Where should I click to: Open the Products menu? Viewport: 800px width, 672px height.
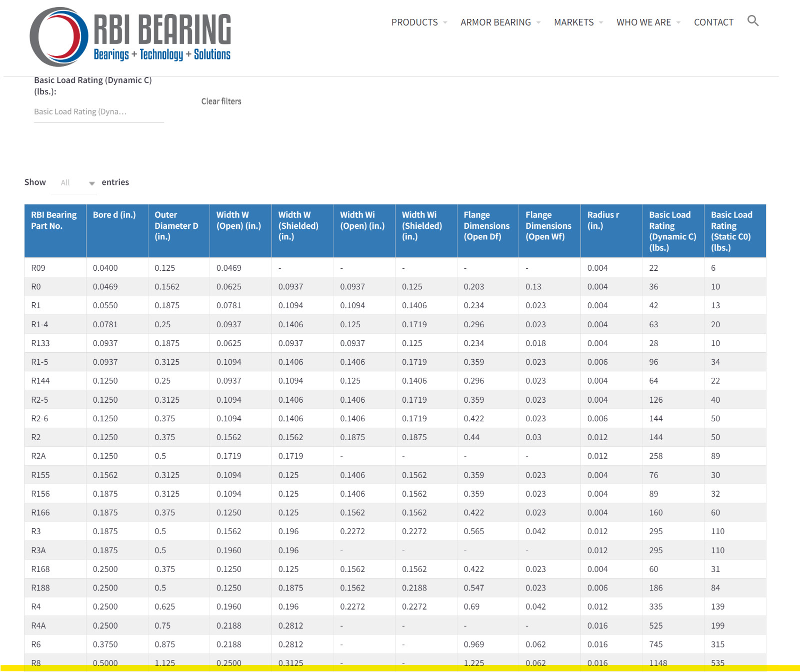[x=414, y=22]
